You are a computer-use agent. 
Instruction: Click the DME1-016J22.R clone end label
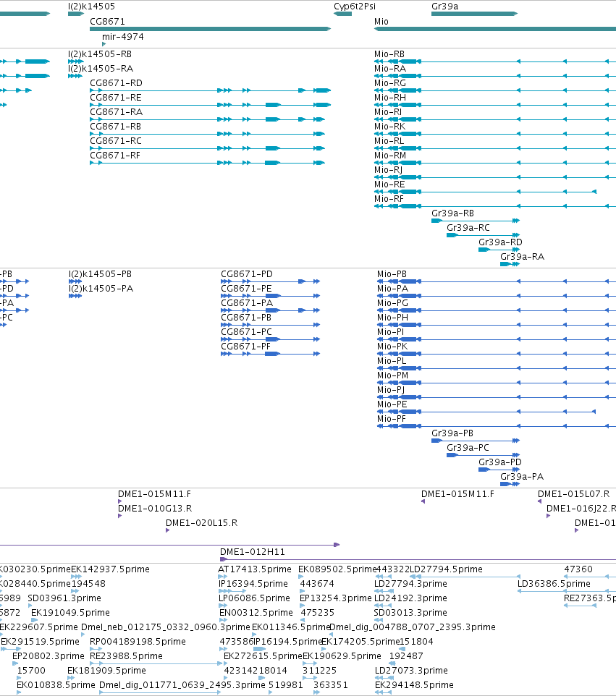tap(581, 509)
